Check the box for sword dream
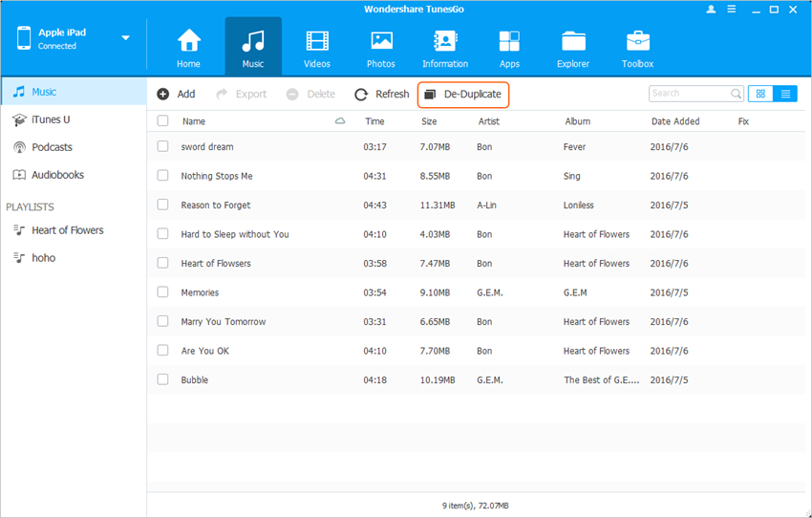Image resolution: width=812 pixels, height=518 pixels. 162,146
